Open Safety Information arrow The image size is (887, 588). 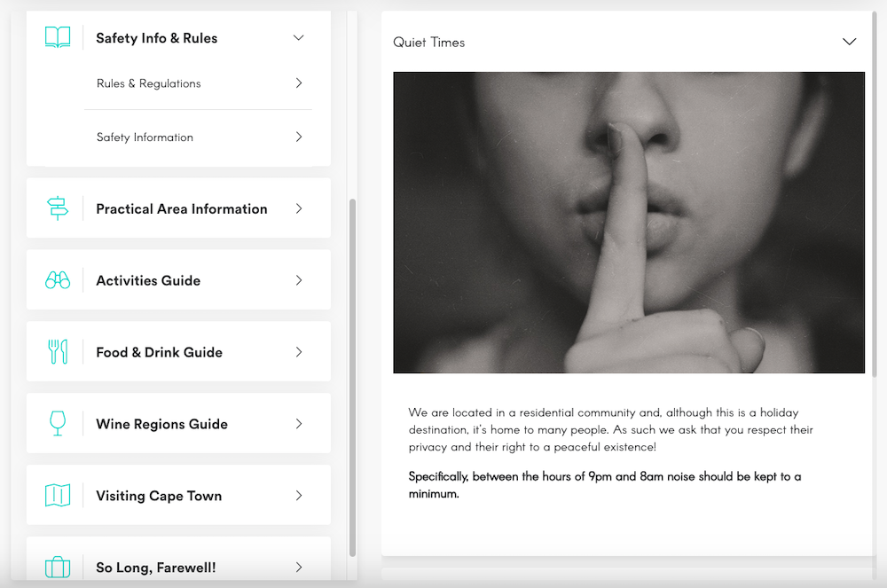(x=299, y=137)
